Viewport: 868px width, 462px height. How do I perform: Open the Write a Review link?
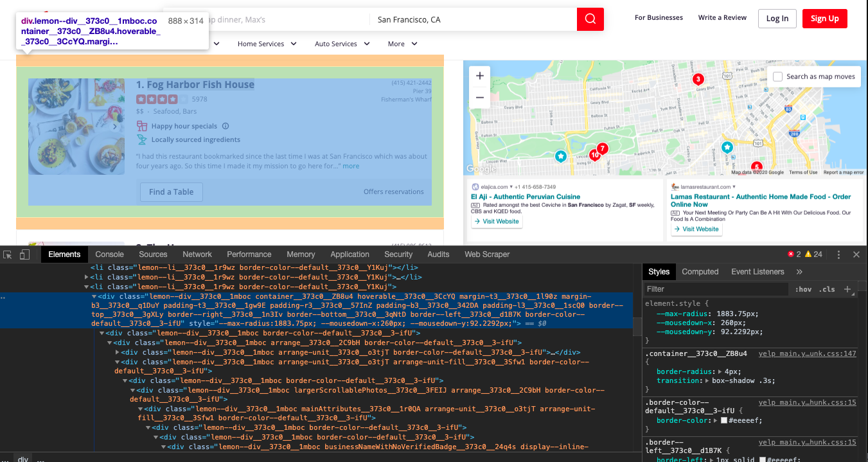pos(722,17)
